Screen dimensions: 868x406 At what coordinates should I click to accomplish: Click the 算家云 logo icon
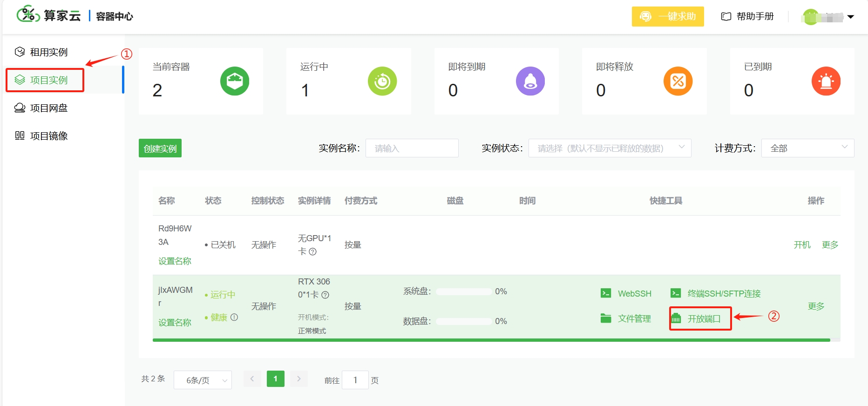click(x=28, y=14)
